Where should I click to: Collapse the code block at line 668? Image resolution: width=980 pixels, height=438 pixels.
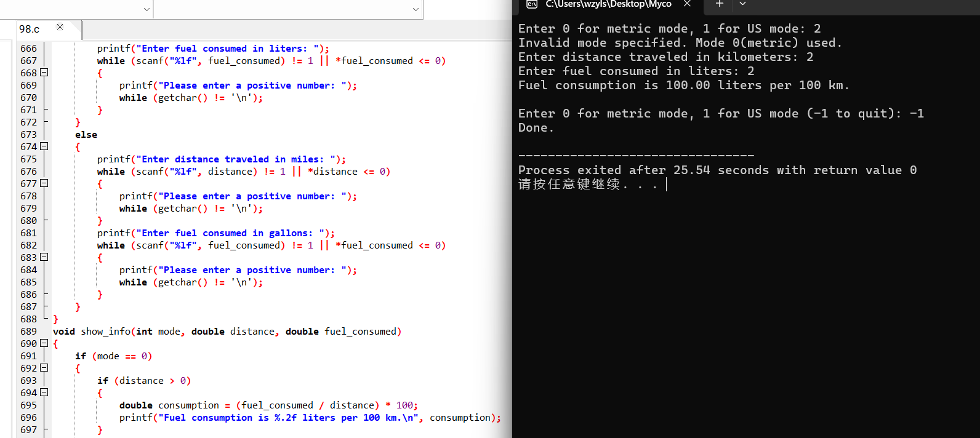tap(44, 73)
